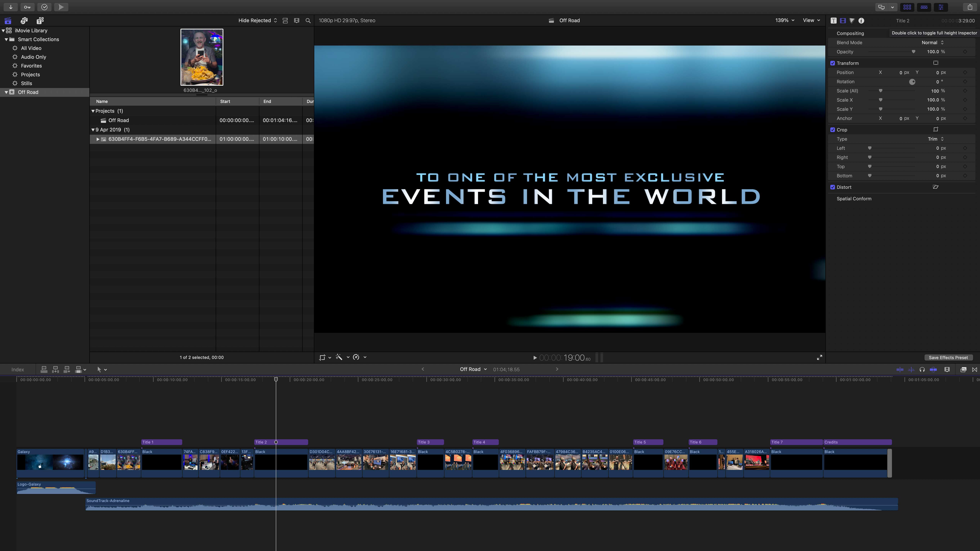Open the Filters/Color inspector triangle tab
980x551 pixels.
click(852, 20)
